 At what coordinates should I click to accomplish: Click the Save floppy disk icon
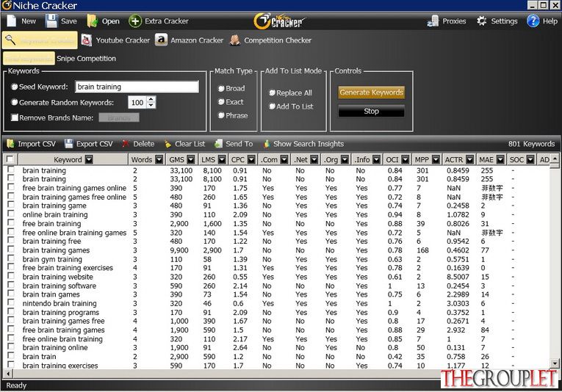[x=51, y=21]
